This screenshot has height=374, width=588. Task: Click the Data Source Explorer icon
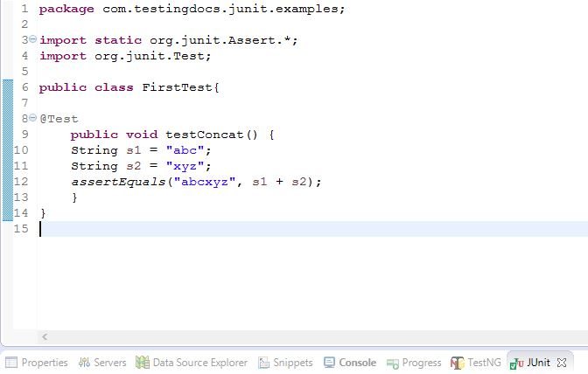tap(143, 363)
